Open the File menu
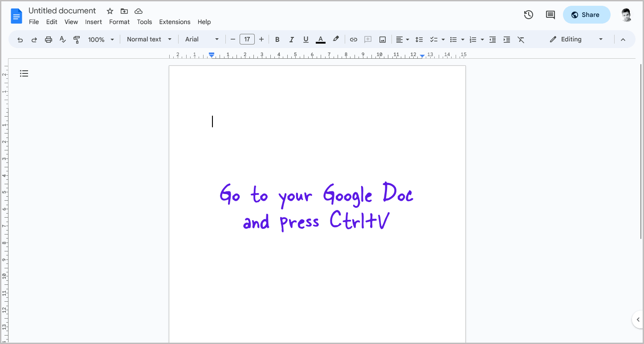The image size is (644, 344). 34,22
